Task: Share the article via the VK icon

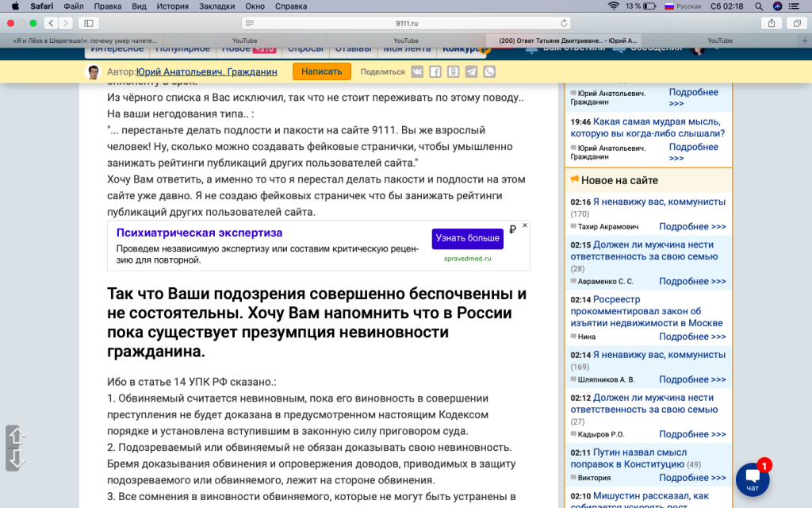Action: coord(418,71)
